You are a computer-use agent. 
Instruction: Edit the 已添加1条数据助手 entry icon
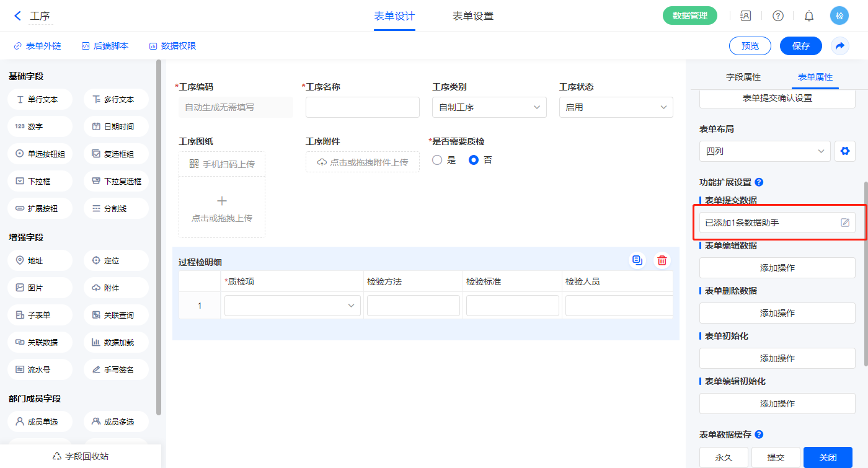pyautogui.click(x=844, y=223)
